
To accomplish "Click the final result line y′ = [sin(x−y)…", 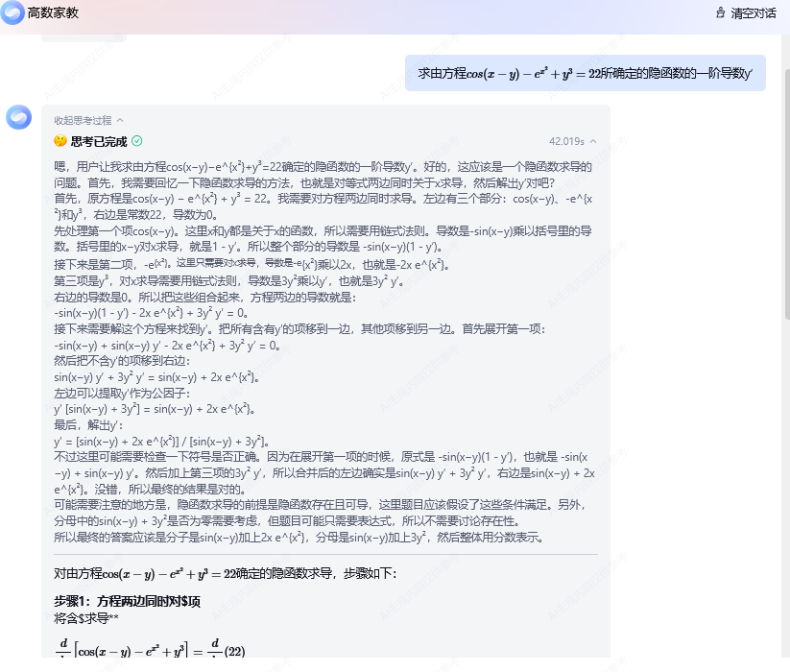I will pos(161,442).
